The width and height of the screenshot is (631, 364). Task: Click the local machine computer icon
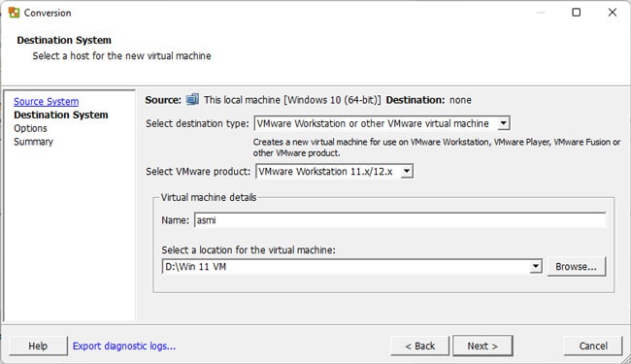coord(192,99)
